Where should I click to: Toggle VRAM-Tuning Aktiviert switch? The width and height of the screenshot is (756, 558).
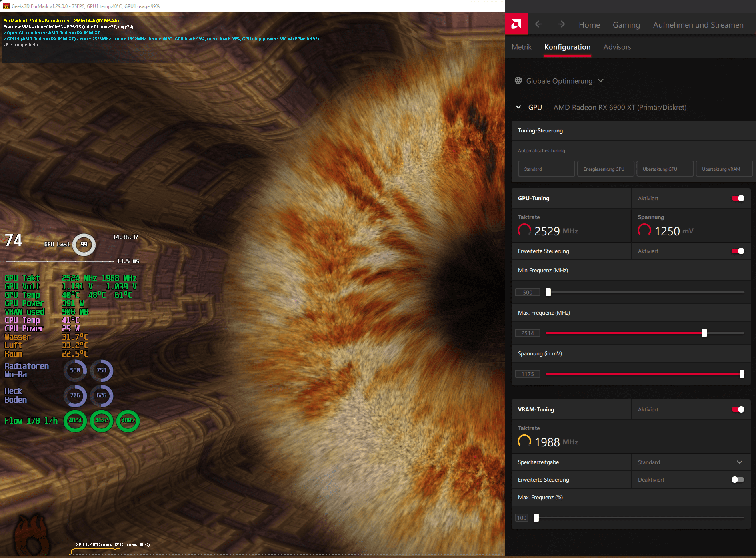click(738, 409)
